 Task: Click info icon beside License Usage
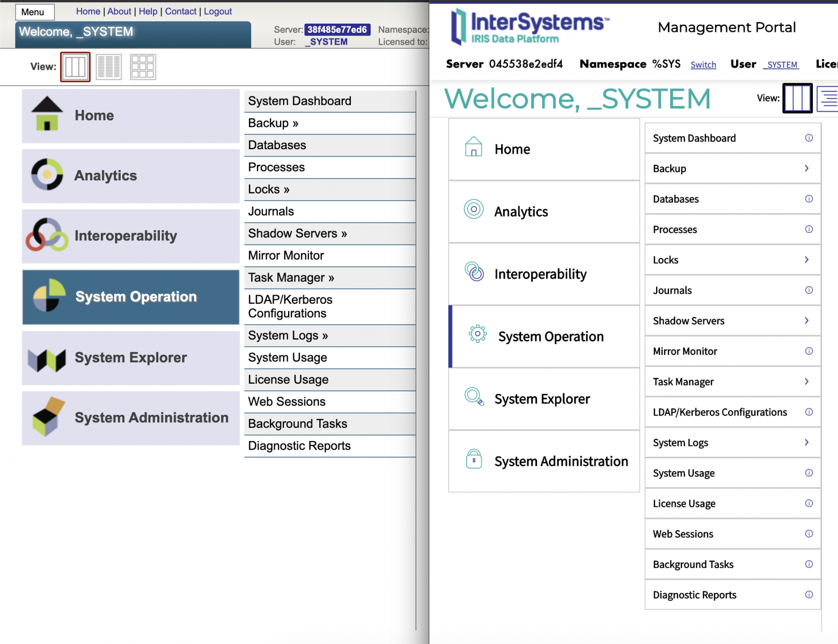[809, 503]
